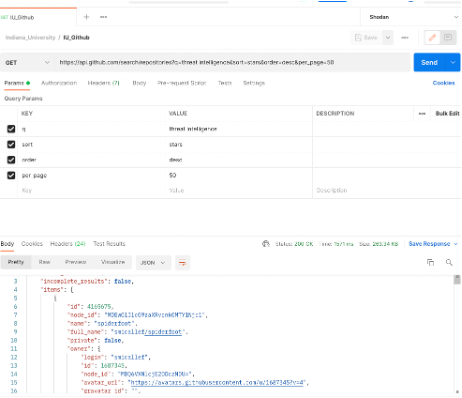Open the request Settings tab
This screenshot has height=398, width=462.
tap(254, 83)
